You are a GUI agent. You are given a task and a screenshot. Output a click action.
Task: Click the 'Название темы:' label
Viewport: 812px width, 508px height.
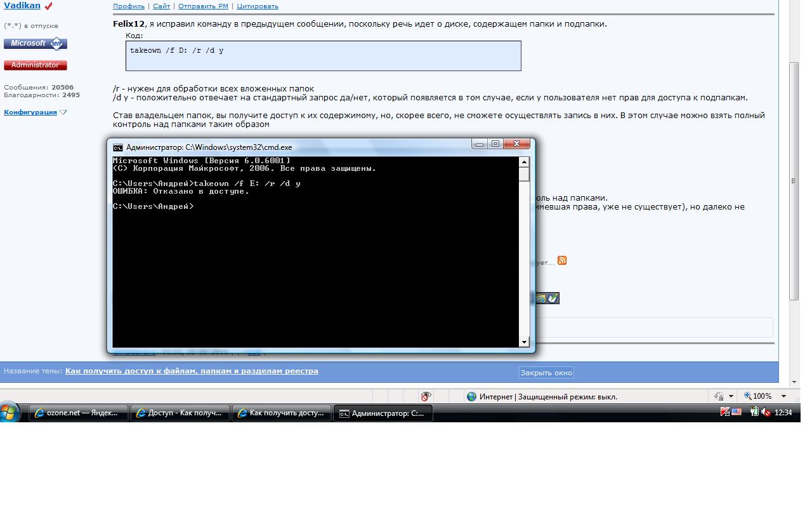[x=33, y=371]
